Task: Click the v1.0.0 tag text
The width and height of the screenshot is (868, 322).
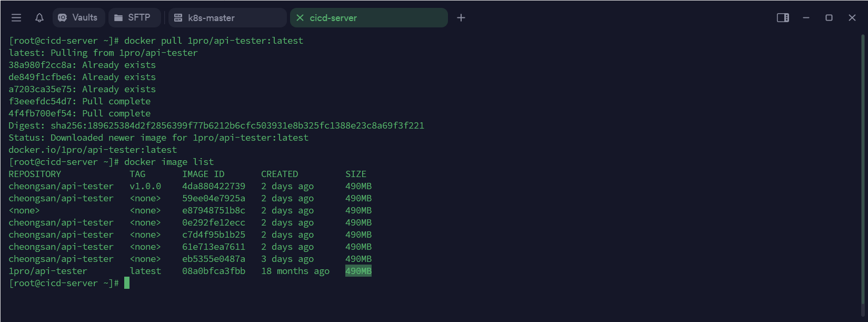Action: coord(145,187)
